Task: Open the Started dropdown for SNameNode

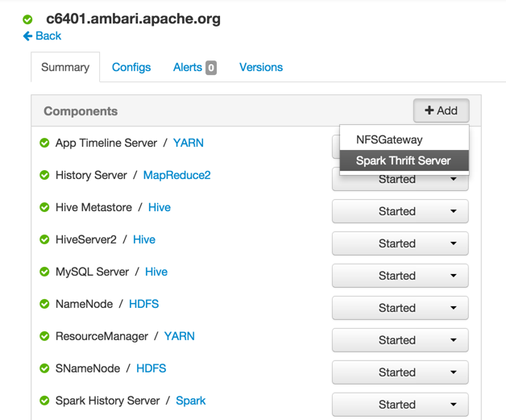Action: (x=400, y=372)
